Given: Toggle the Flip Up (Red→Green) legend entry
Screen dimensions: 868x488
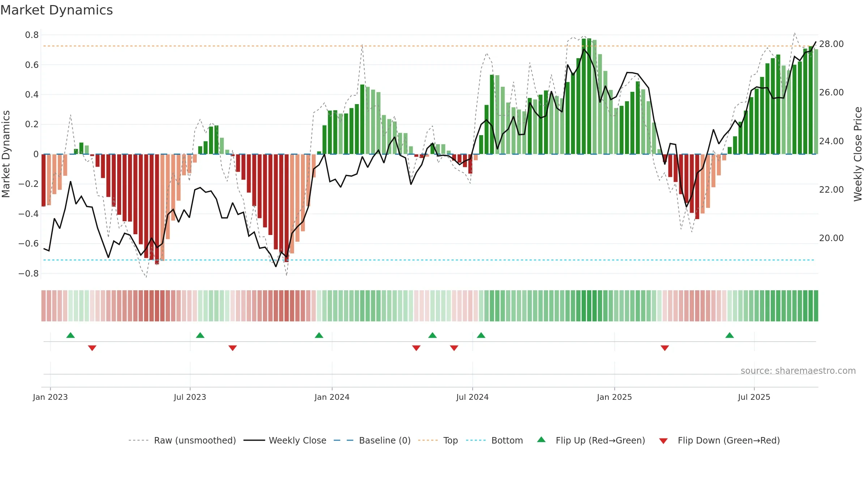Looking at the screenshot, I should pos(591,440).
